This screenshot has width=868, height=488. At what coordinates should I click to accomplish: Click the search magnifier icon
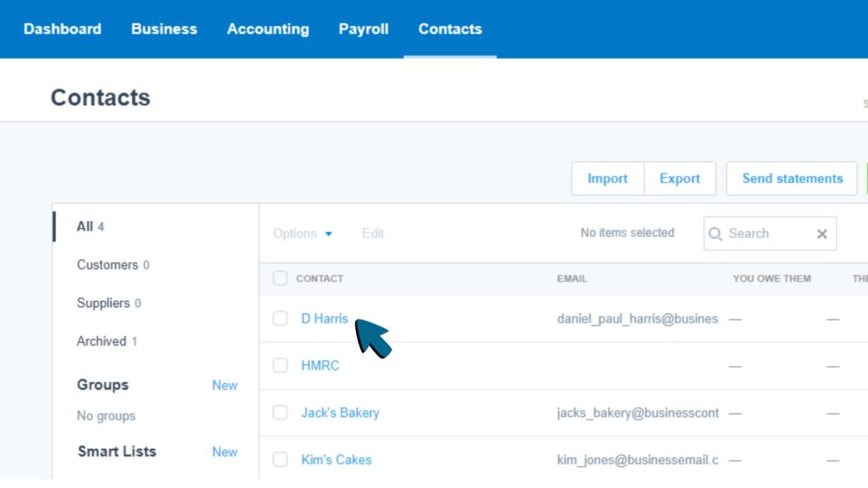click(716, 234)
